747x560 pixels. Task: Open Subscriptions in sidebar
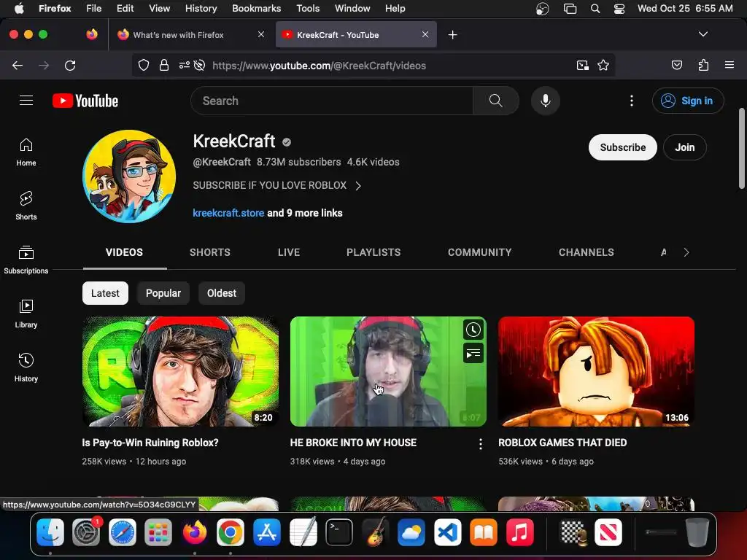(x=26, y=260)
